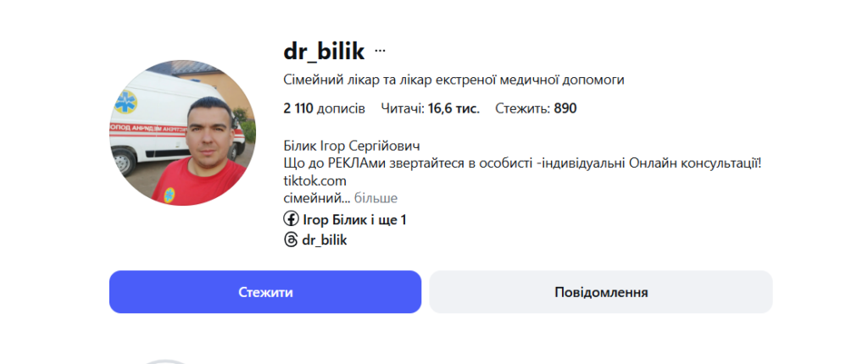Click the Що до РЕКЛАми bio line

tap(522, 163)
